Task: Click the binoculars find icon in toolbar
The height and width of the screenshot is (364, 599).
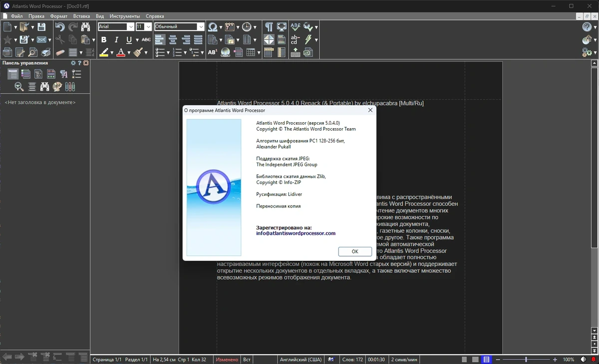Action: [x=86, y=27]
